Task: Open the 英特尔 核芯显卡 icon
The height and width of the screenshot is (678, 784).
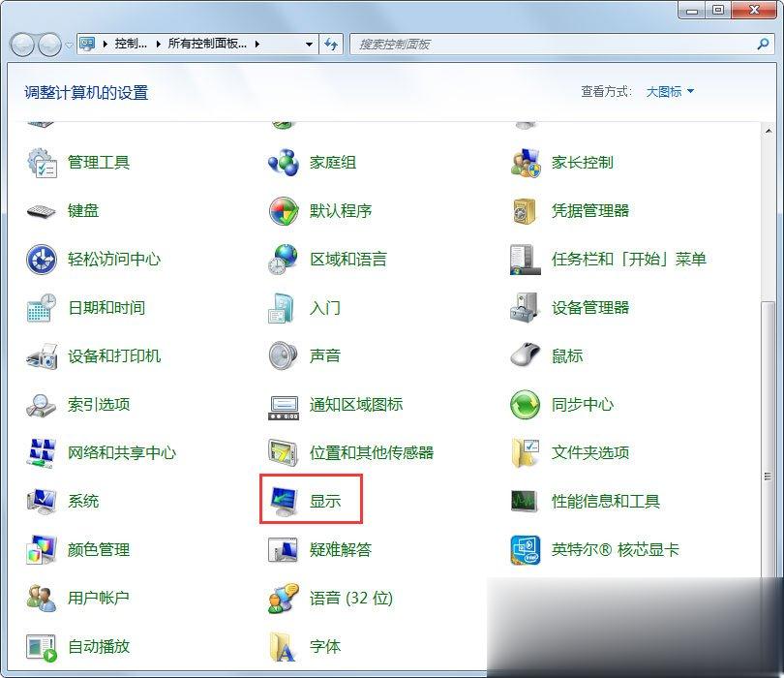Action: pyautogui.click(x=526, y=550)
